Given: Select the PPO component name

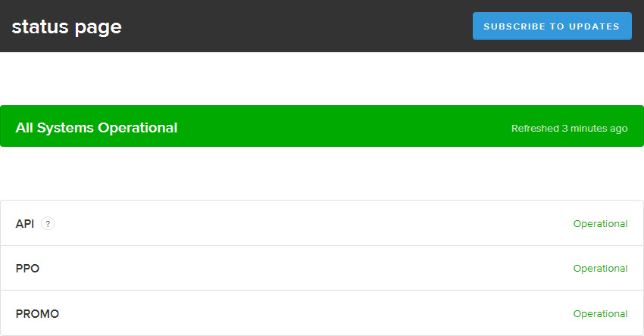Looking at the screenshot, I should (27, 269).
